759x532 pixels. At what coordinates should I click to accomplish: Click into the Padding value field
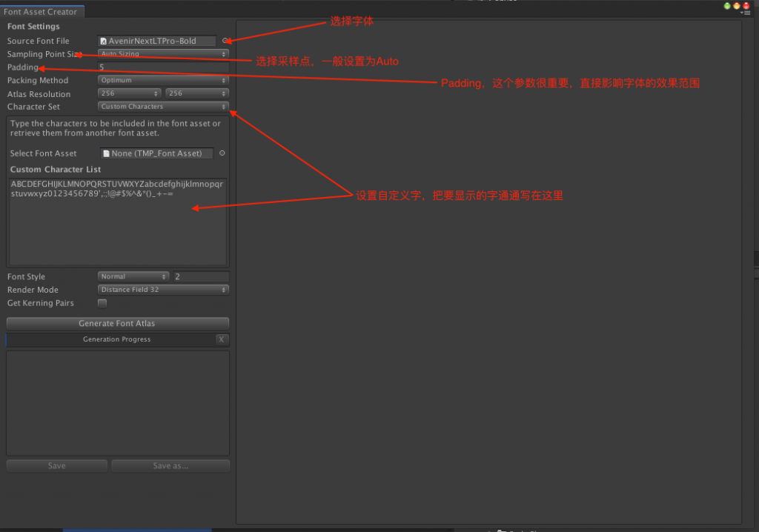click(163, 67)
